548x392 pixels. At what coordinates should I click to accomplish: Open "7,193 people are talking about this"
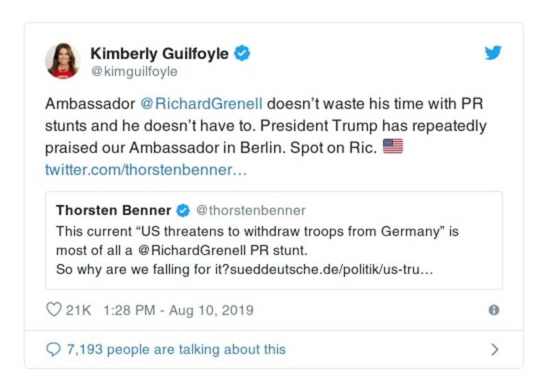(176, 350)
